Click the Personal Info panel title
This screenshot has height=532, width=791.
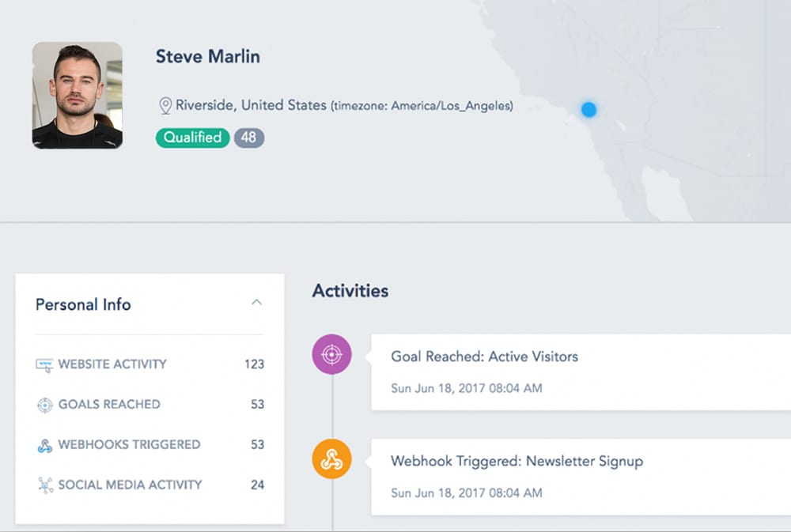83,304
